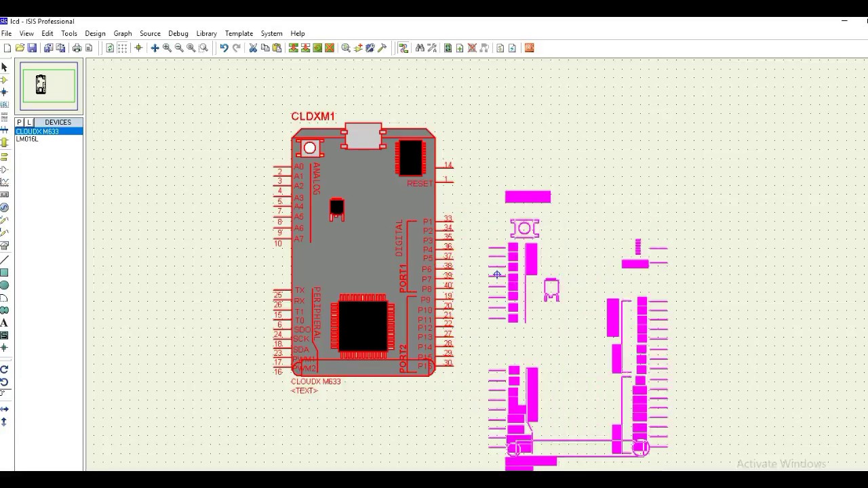
Task: Choose the 2D line drawing tool
Action: pos(4,260)
